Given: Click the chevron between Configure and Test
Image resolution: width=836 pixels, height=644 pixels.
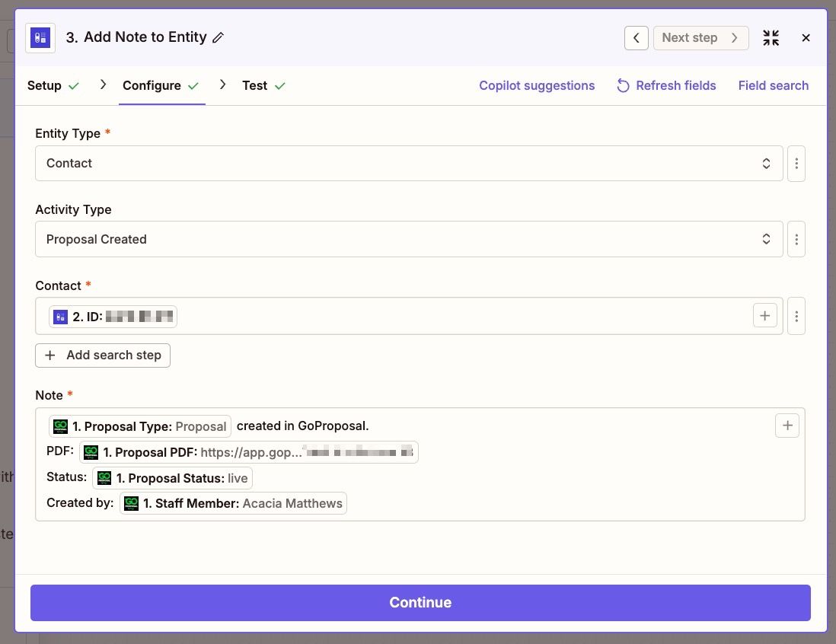Looking at the screenshot, I should [x=223, y=84].
